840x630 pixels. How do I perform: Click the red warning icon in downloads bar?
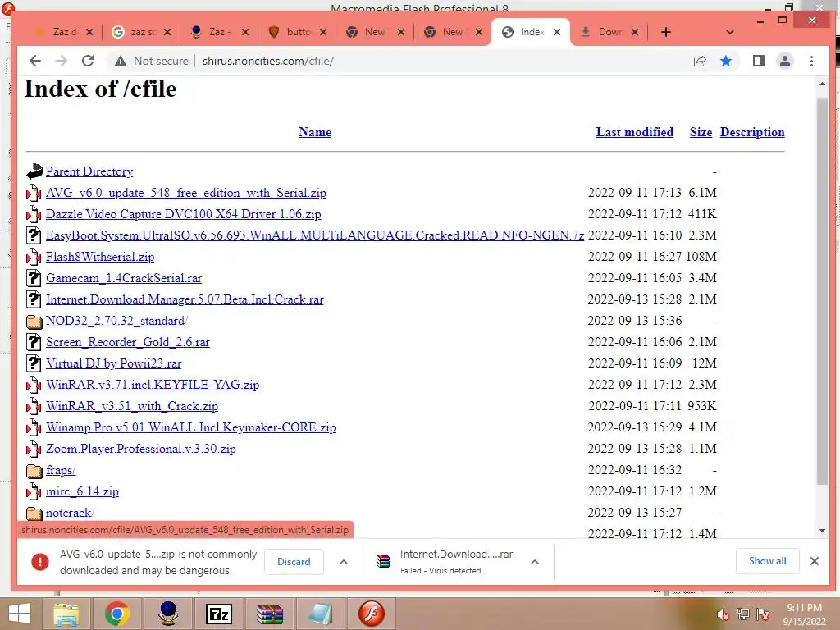click(x=39, y=562)
